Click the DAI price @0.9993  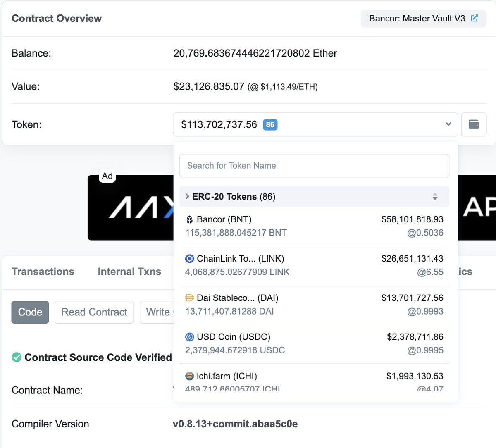pos(425,311)
